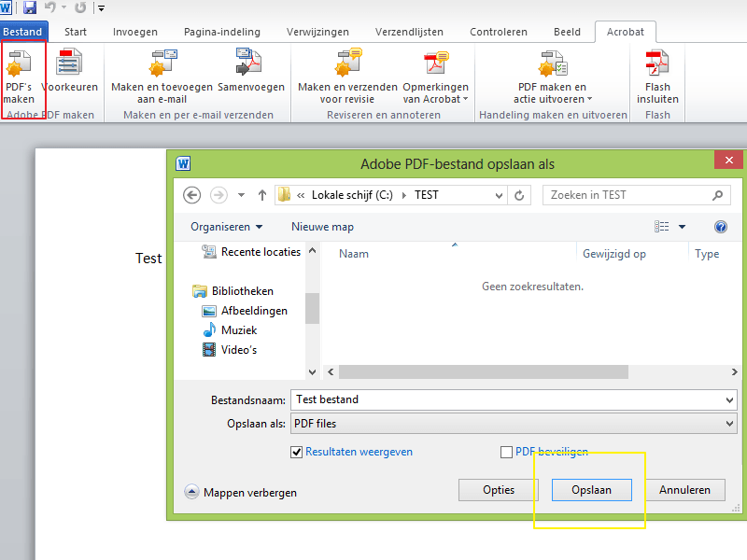Toggle Resultaten weergeven checkbox
This screenshot has height=560, width=747.
click(x=296, y=452)
